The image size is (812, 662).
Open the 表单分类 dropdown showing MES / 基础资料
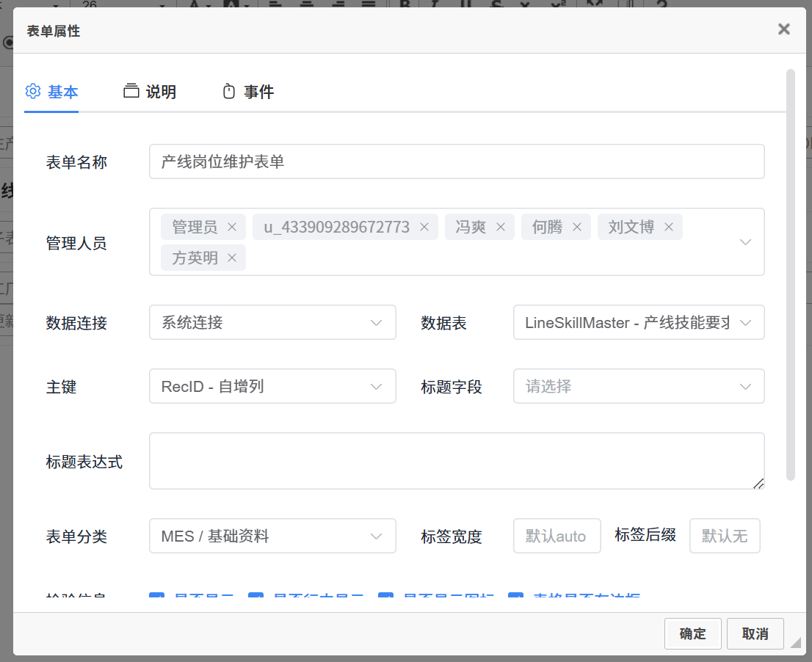(272, 536)
